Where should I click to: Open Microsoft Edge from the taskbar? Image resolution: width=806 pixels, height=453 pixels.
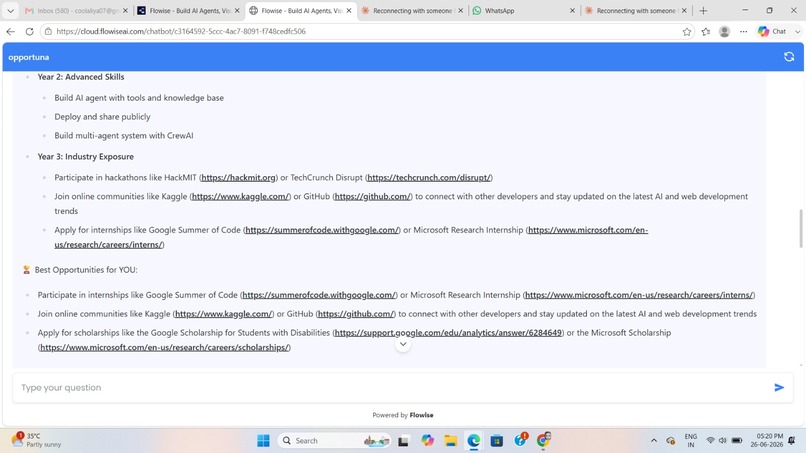[x=473, y=441]
